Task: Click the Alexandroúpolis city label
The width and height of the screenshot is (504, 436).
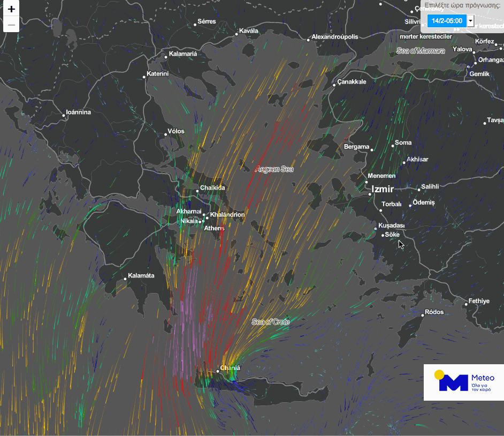Action: pyautogui.click(x=335, y=37)
